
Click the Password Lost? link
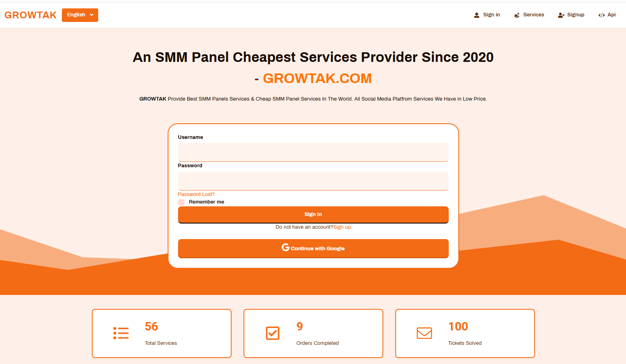click(196, 194)
